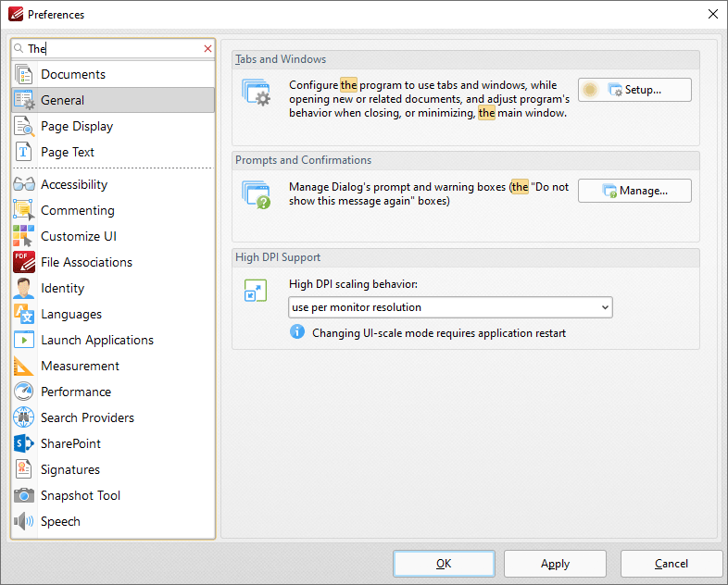Select the Languages list entry

coord(113,314)
